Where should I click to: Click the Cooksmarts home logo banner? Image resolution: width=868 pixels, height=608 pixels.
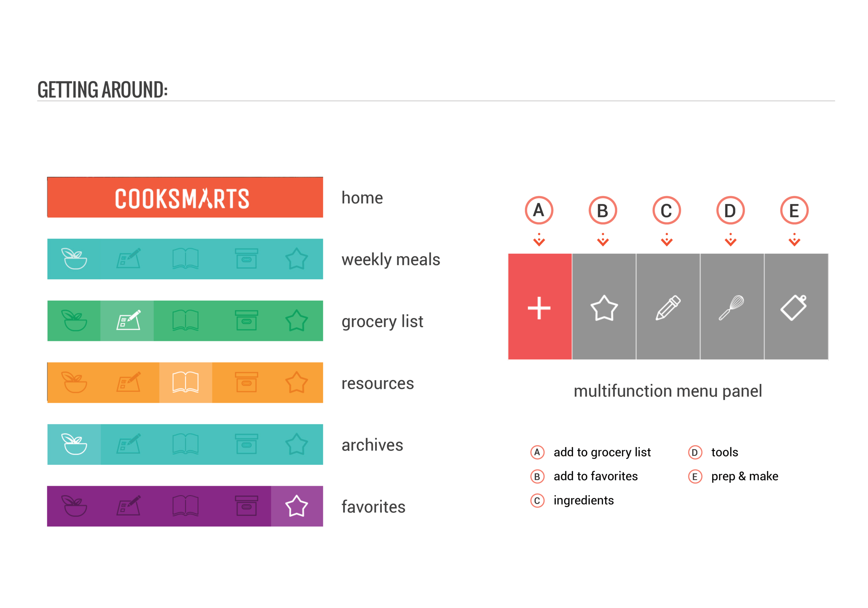click(x=185, y=197)
